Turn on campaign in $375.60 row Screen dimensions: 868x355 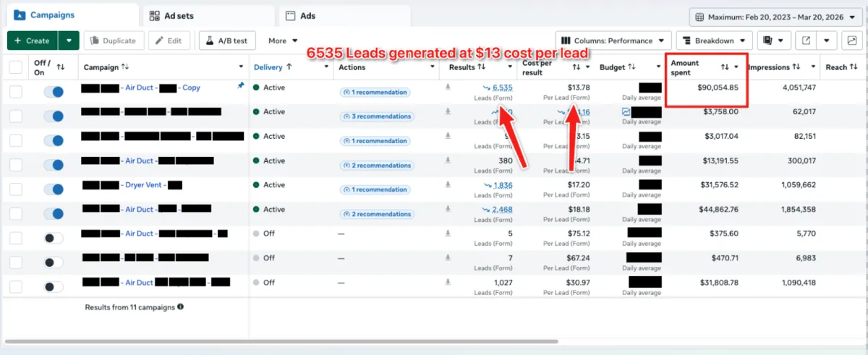(x=54, y=238)
